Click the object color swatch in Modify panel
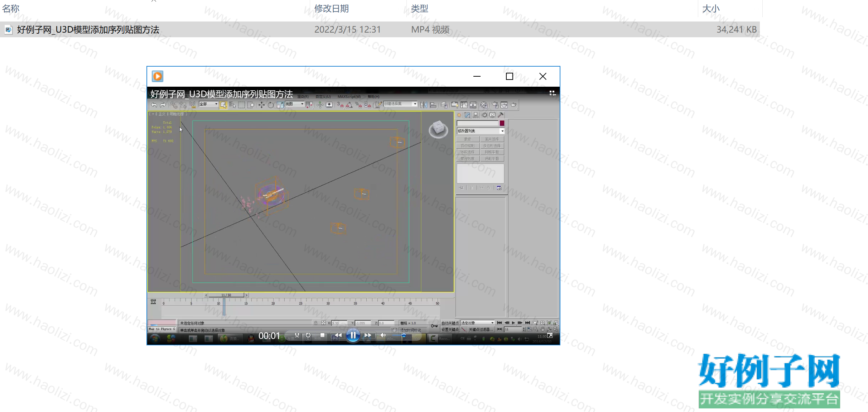 502,124
